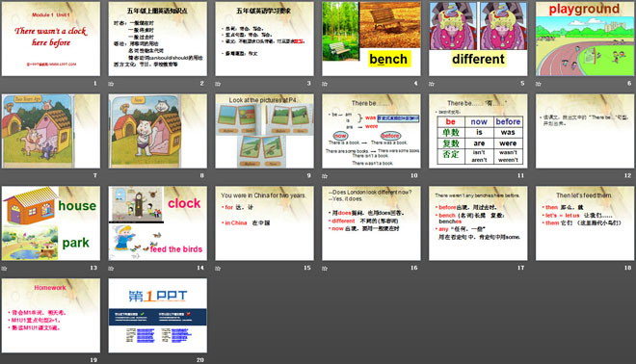Select slide 11 be/now/before table thumbnail
The height and width of the screenshot is (364, 636).
[x=478, y=131]
